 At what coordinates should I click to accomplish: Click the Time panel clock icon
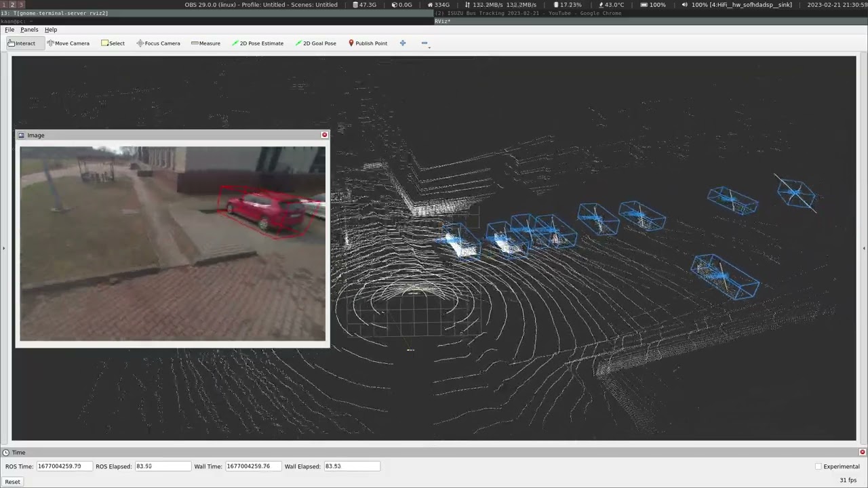pyautogui.click(x=5, y=452)
